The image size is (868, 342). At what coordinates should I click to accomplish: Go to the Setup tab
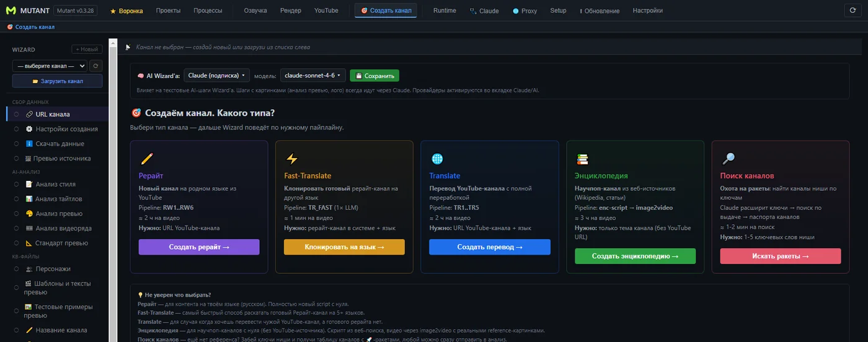click(x=558, y=11)
